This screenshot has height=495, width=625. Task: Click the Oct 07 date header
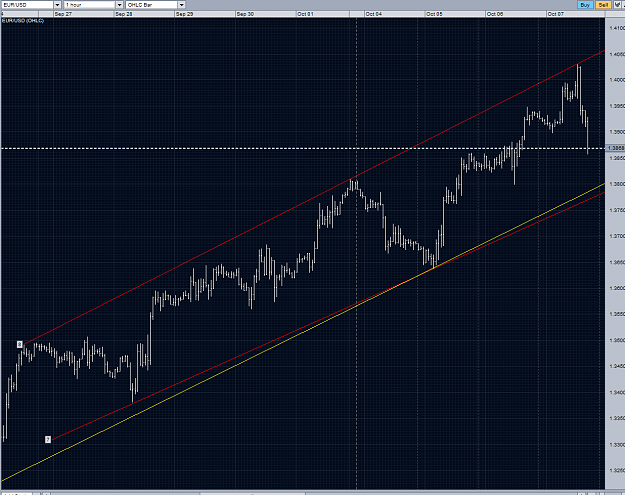tap(575, 14)
